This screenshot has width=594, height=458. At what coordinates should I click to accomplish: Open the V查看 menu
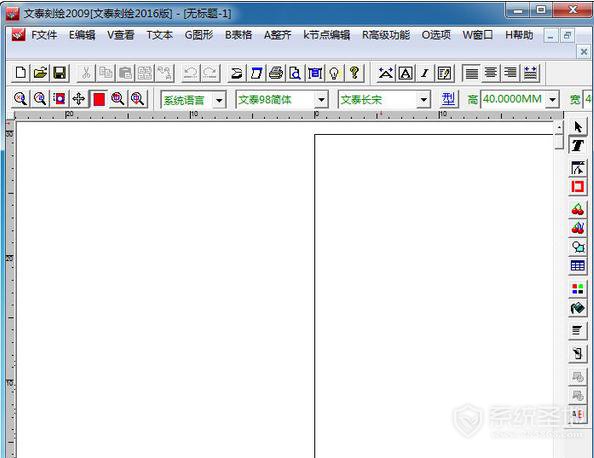pyautogui.click(x=121, y=35)
